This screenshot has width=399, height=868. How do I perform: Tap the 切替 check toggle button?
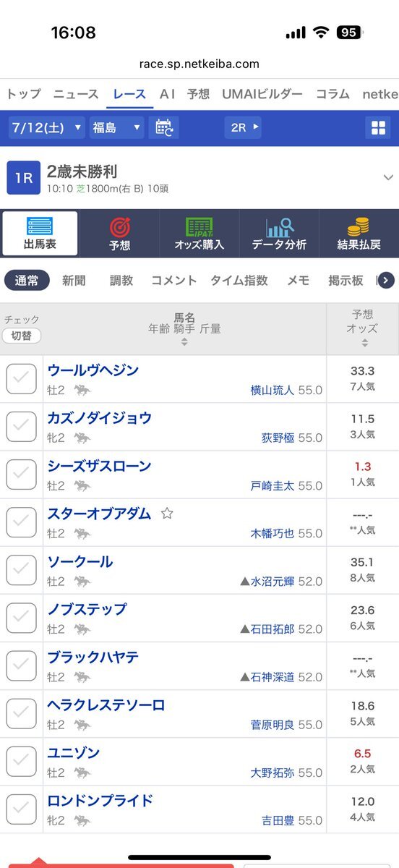click(22, 336)
